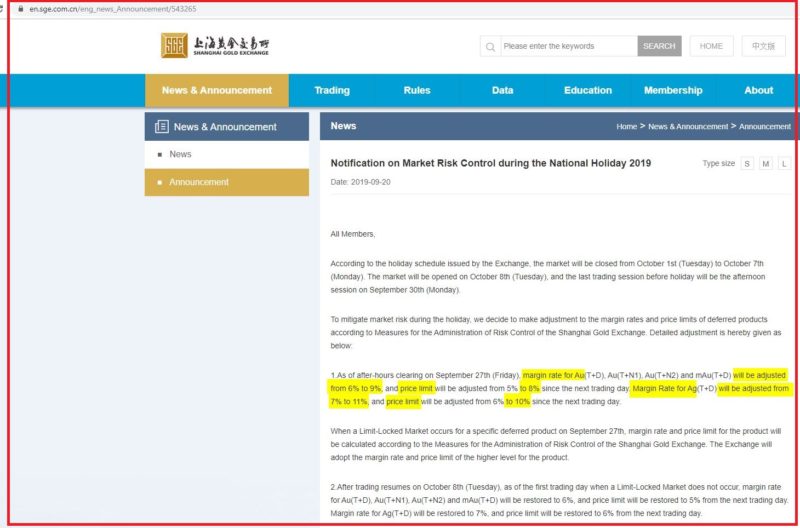800x528 pixels.
Task: Set type size to L
Action: (784, 164)
